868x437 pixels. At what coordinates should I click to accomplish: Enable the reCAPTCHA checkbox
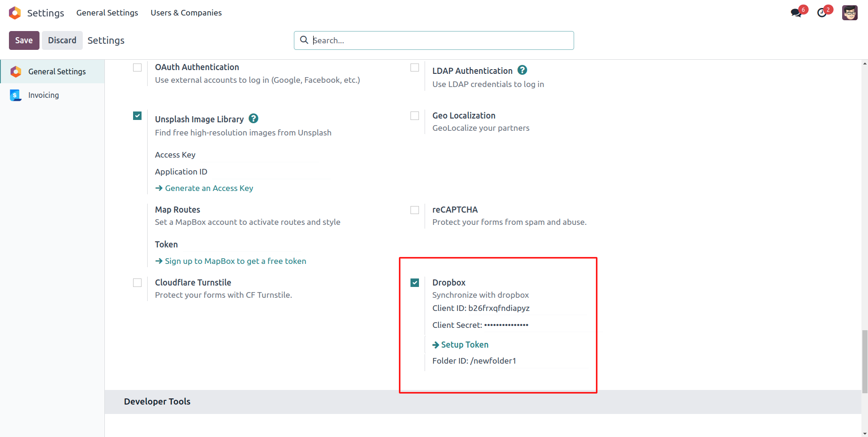click(415, 210)
